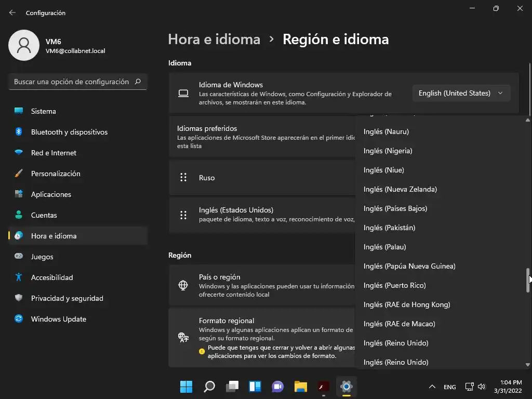This screenshot has width=532, height=399.
Task: Click the dropdown list scroll down arrow
Action: (528, 365)
